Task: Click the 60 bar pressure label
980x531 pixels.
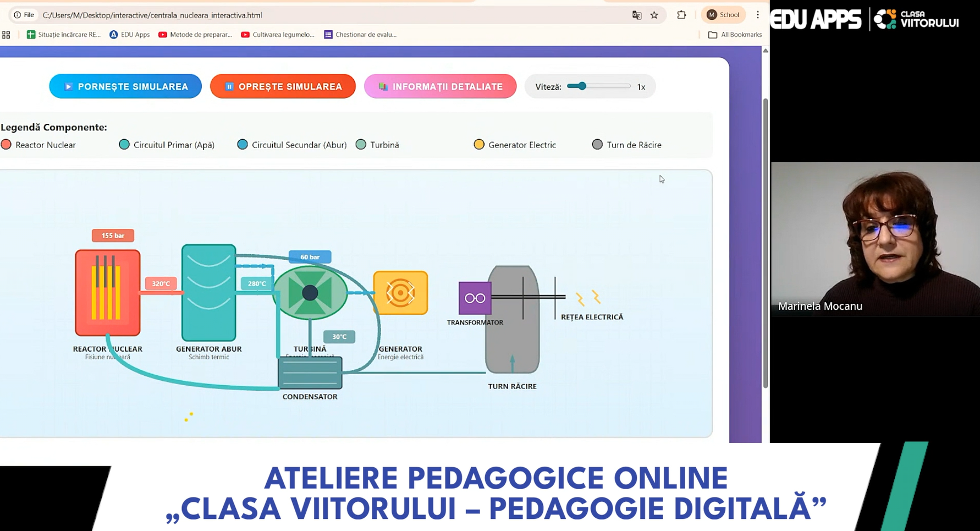Action: click(310, 257)
